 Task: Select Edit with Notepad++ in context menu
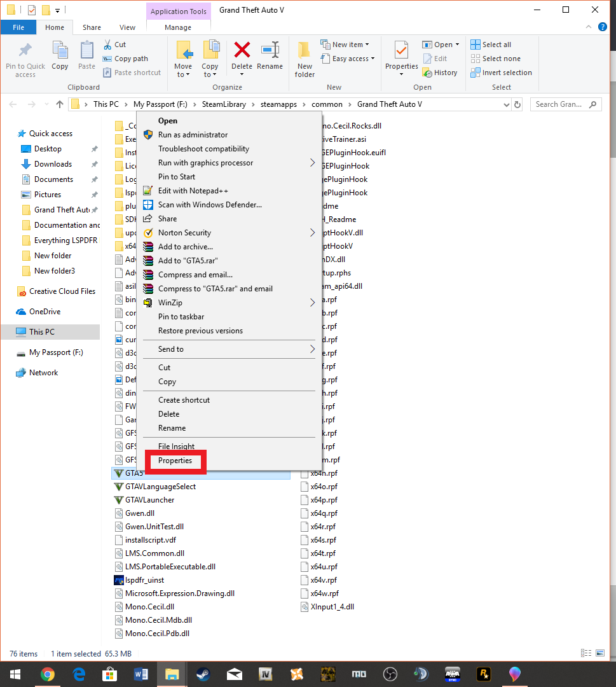(230, 191)
